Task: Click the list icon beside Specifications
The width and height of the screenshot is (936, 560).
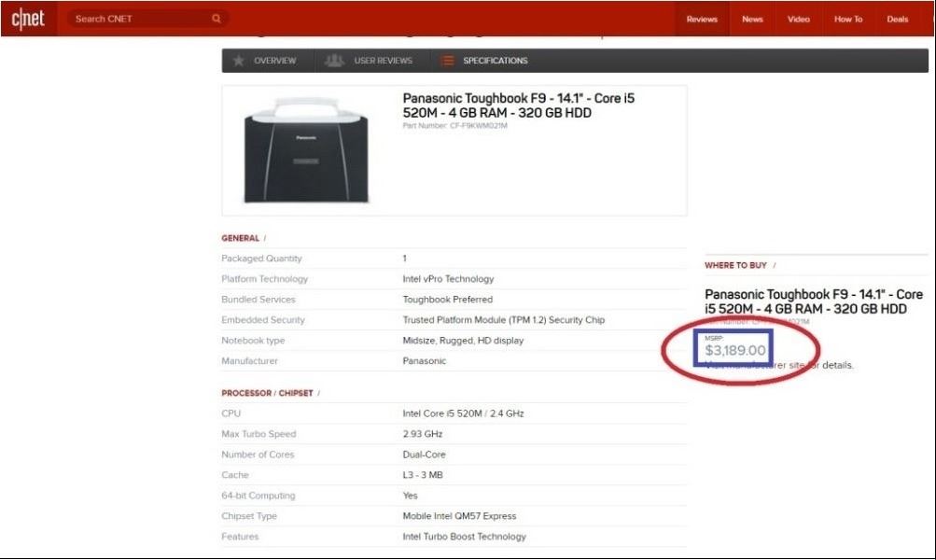Action: point(448,61)
